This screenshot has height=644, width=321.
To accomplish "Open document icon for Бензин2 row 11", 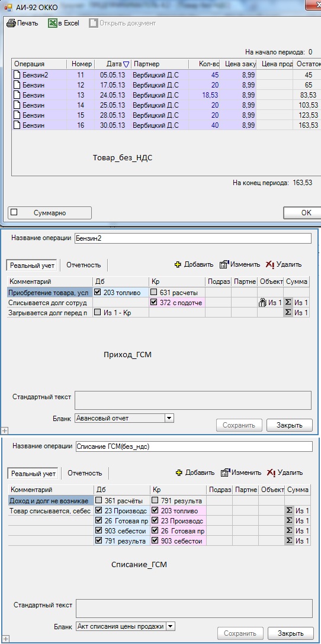I will coord(17,75).
